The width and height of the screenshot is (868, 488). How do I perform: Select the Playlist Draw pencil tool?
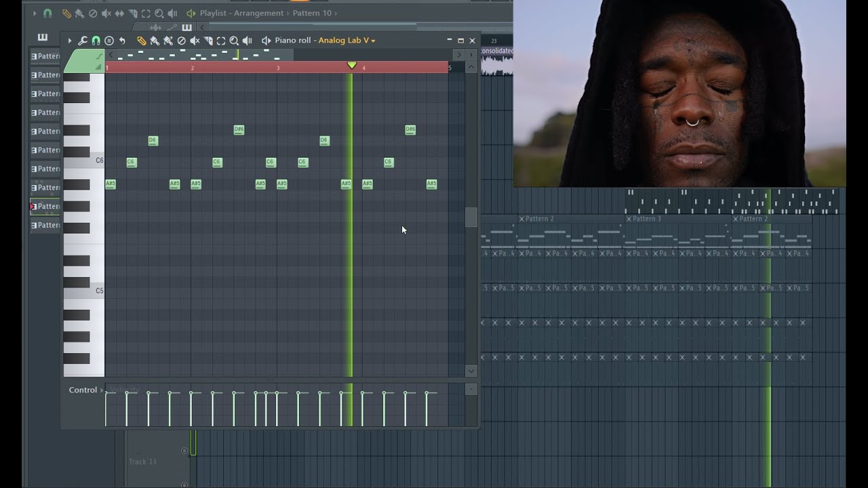[66, 13]
